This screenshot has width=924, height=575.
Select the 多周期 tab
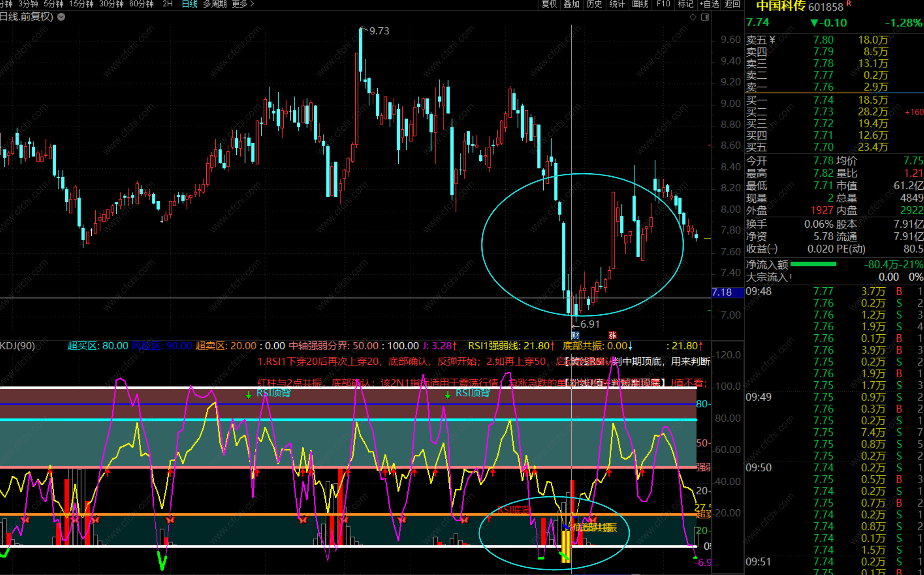pyautogui.click(x=215, y=4)
